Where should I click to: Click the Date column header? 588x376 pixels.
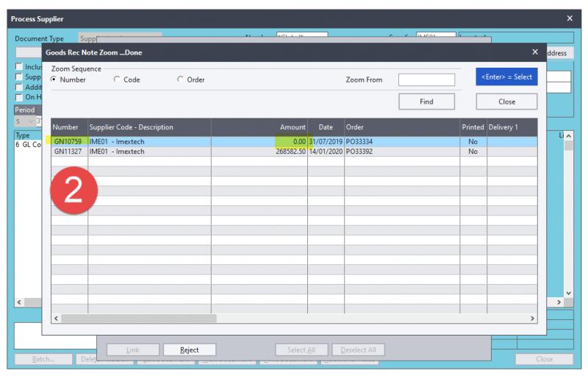tap(326, 127)
